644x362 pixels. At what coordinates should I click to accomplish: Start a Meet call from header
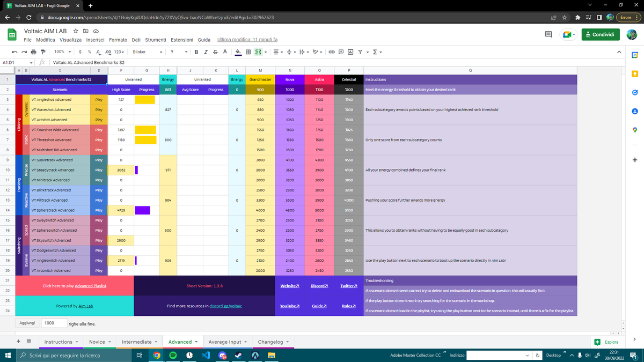(568, 34)
